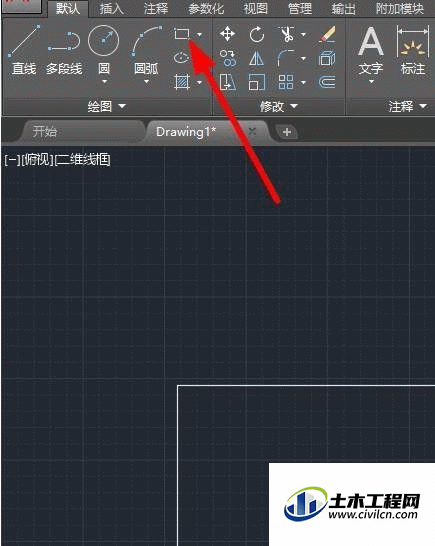Select the Ellipse draw tool icon
Screen dimensions: 435x546
click(181, 57)
